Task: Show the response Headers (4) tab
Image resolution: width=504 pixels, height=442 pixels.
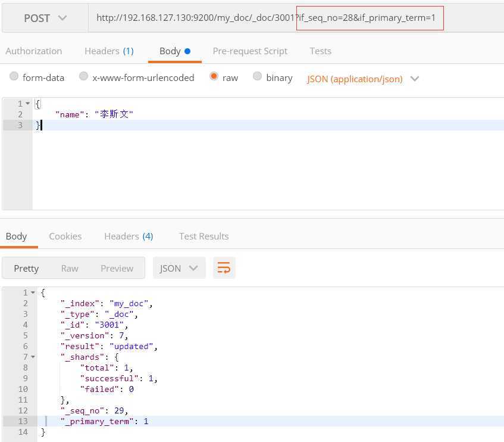Action: pos(129,236)
